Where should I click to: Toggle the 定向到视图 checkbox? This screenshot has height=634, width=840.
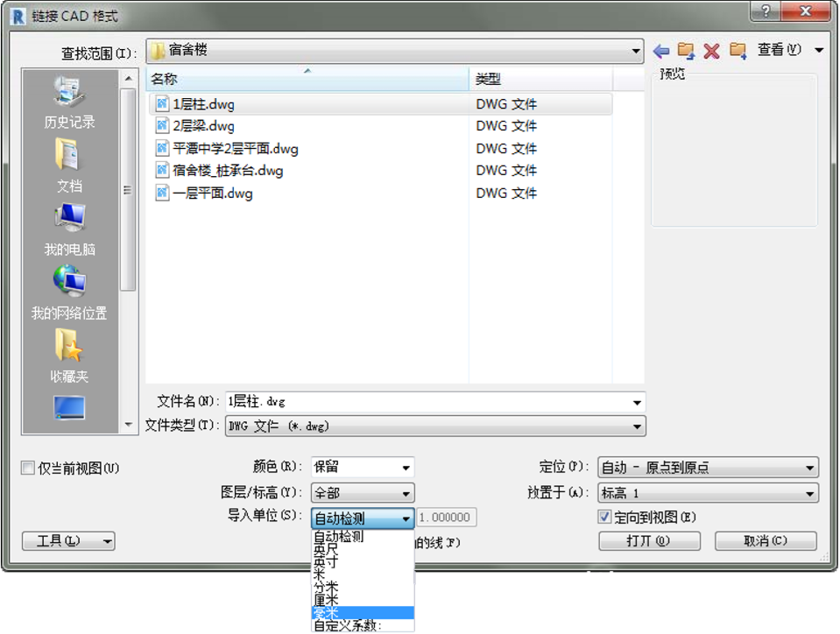(x=604, y=517)
